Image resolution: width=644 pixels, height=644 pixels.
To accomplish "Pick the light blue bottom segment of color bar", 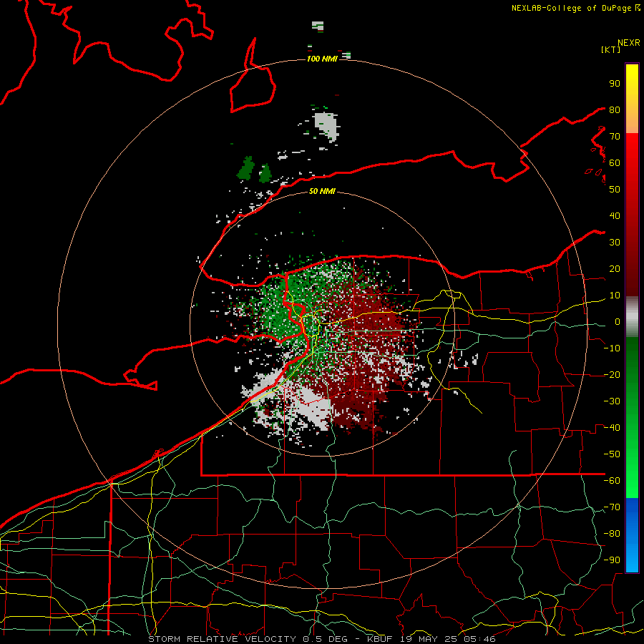I will click(x=632, y=559).
